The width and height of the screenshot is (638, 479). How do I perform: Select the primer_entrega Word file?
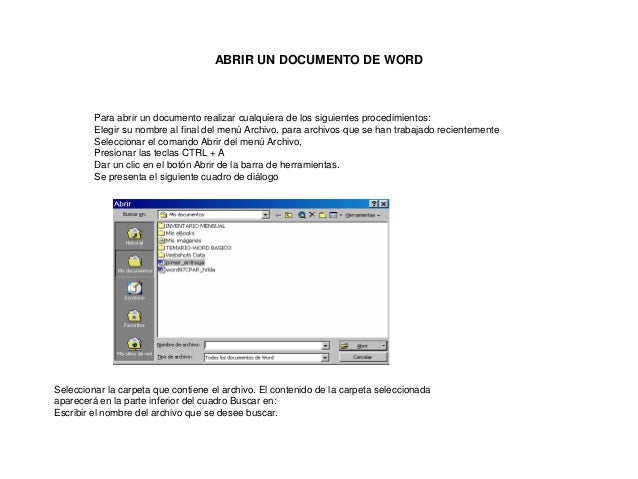(181, 262)
